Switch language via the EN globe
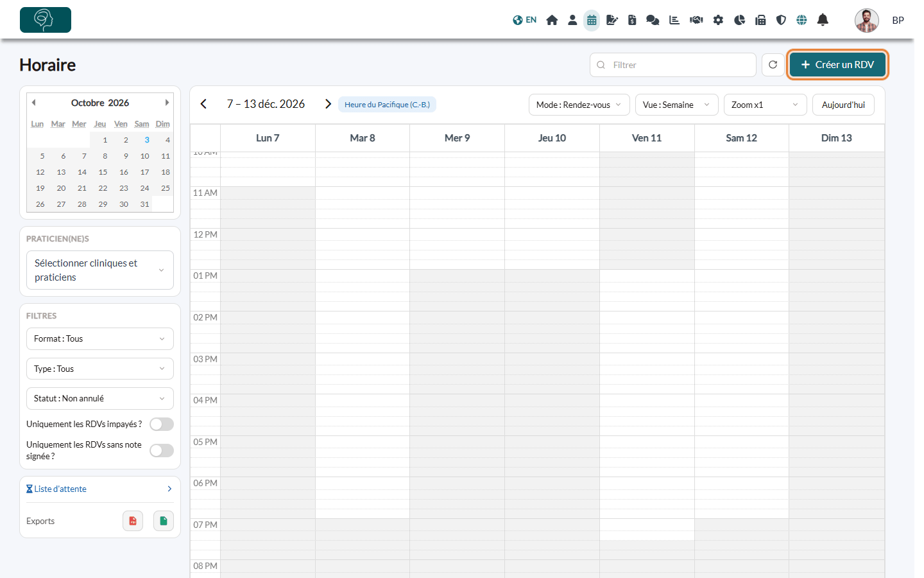This screenshot has width=924, height=578. [x=524, y=20]
